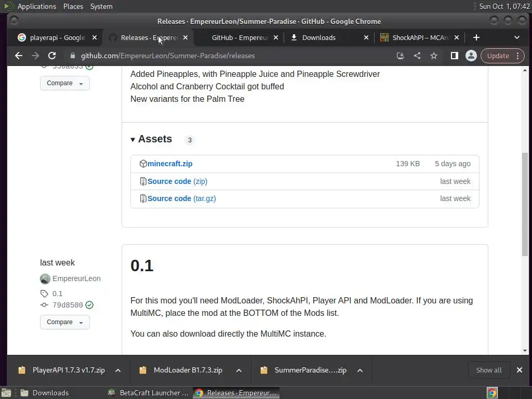The image size is (532, 399).
Task: Open SummerParadise zip from downloads shelf
Action: (x=311, y=370)
